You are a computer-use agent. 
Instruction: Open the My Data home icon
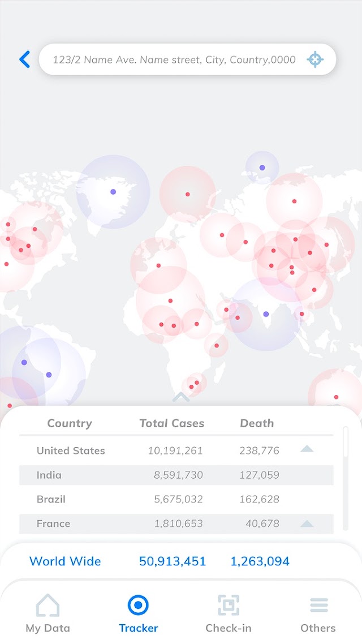[x=48, y=605]
